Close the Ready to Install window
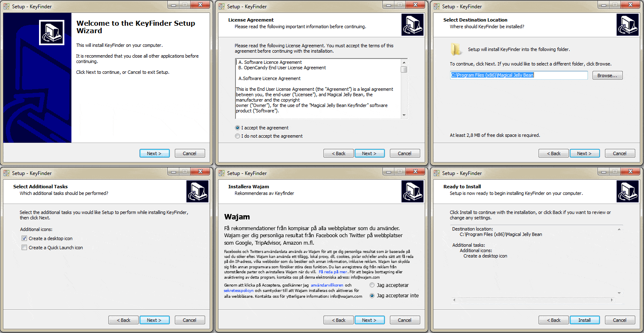 tap(630, 171)
